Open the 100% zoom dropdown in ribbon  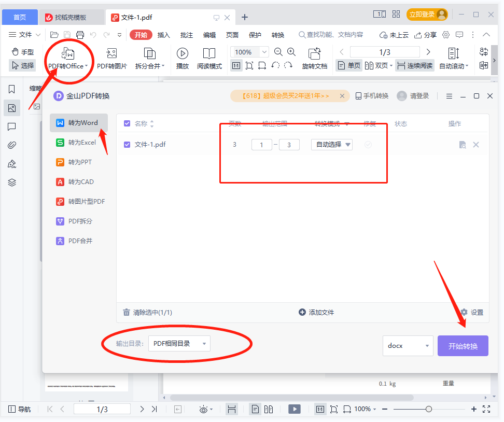[x=264, y=52]
